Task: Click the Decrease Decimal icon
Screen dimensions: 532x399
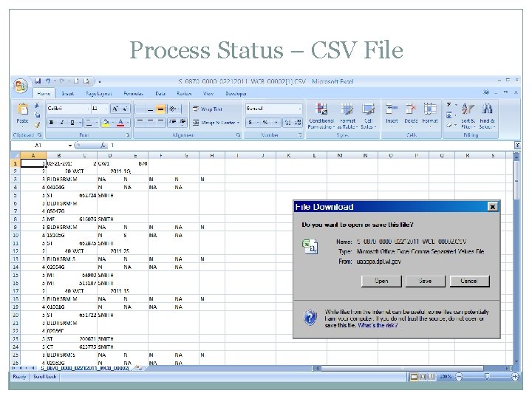Action: coord(298,122)
